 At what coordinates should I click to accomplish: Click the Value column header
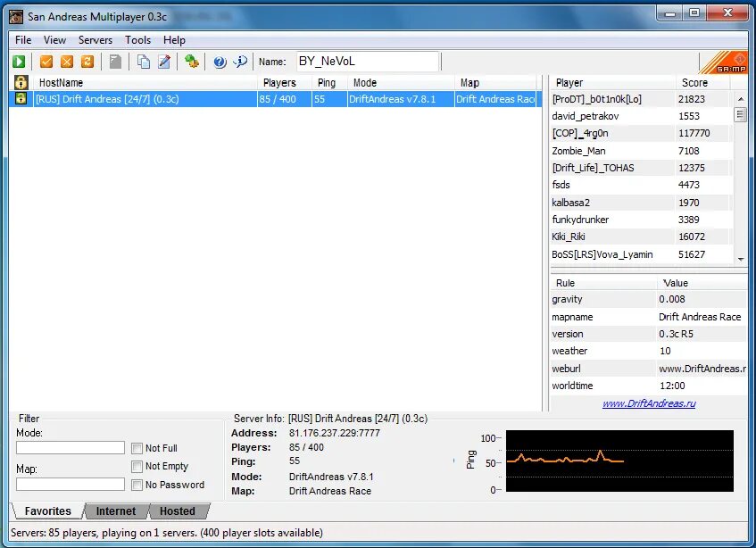[x=702, y=283]
